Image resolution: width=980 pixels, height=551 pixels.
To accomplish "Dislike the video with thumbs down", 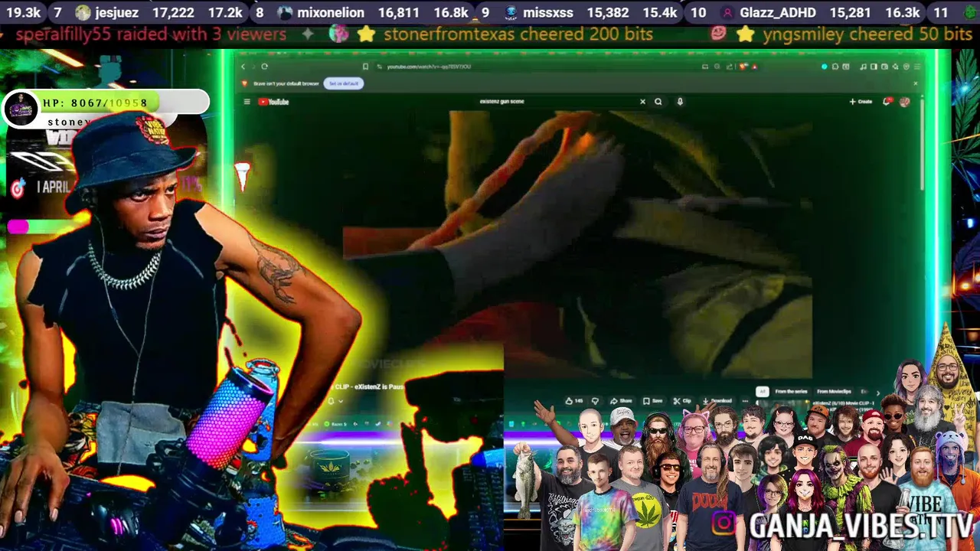I will point(595,400).
